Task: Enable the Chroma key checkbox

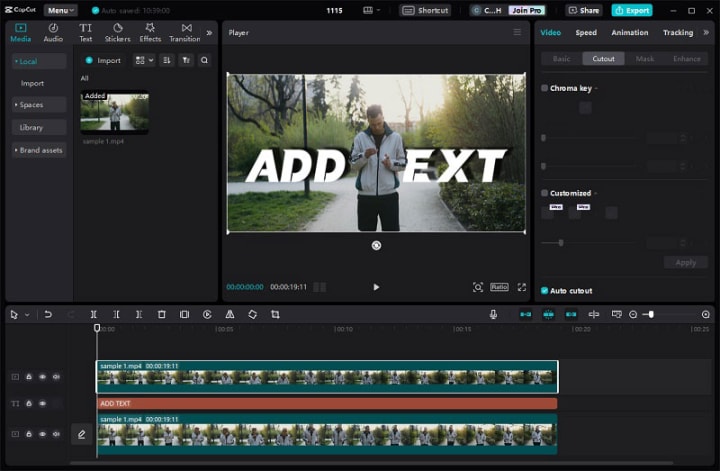Action: pyautogui.click(x=545, y=88)
